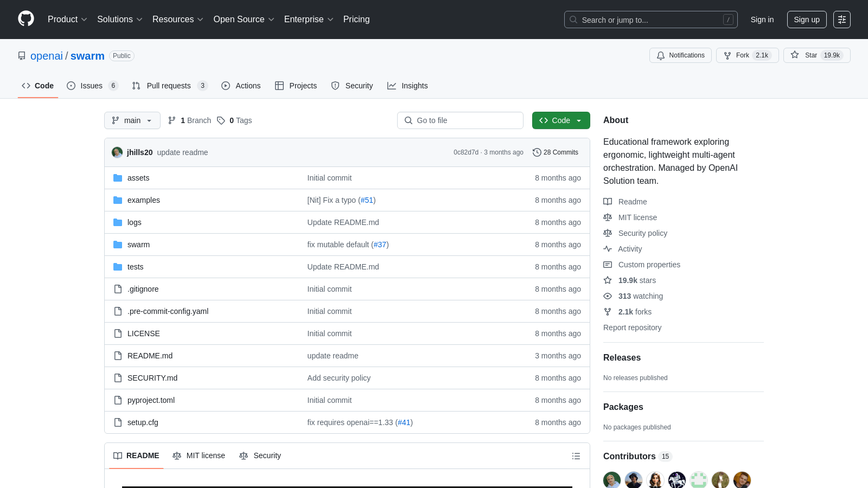Screen dimensions: 868x488
Task: Open the Projects tab
Action: pyautogui.click(x=296, y=86)
